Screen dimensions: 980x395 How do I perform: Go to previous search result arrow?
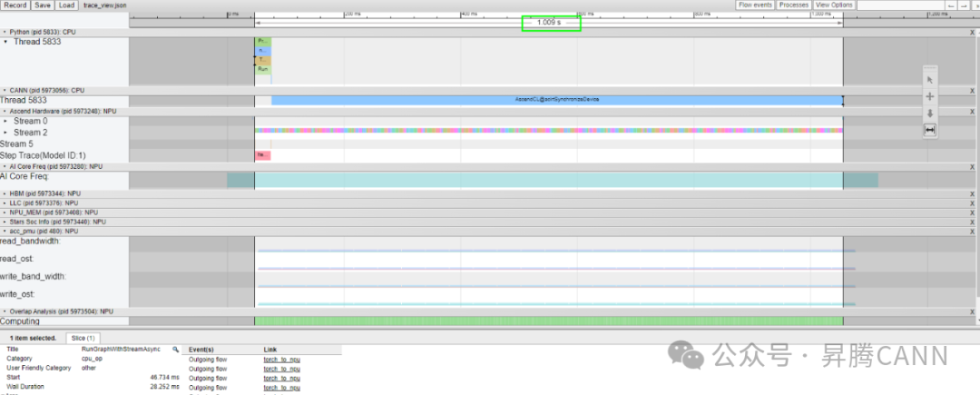pyautogui.click(x=952, y=5)
